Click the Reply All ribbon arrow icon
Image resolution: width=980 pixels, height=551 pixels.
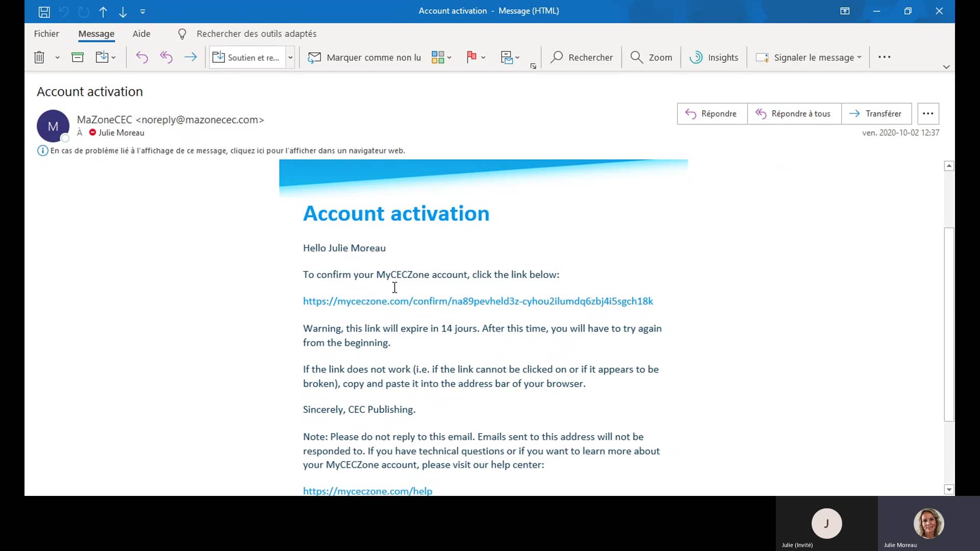pyautogui.click(x=166, y=57)
